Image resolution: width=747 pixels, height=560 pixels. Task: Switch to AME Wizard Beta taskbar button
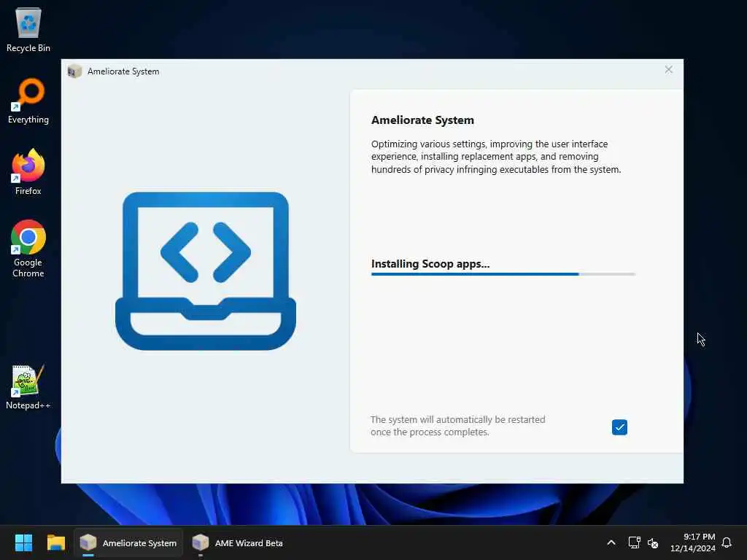point(237,542)
